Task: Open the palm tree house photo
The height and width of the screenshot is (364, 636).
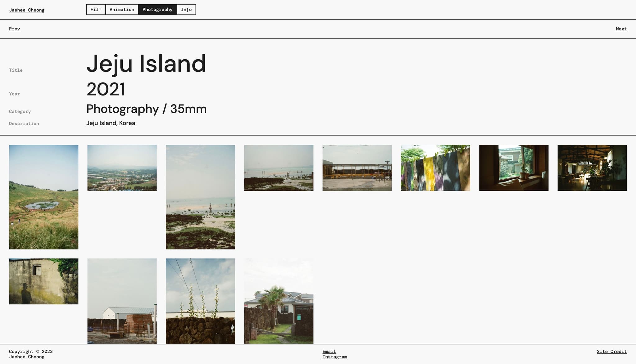Action: tap(279, 301)
